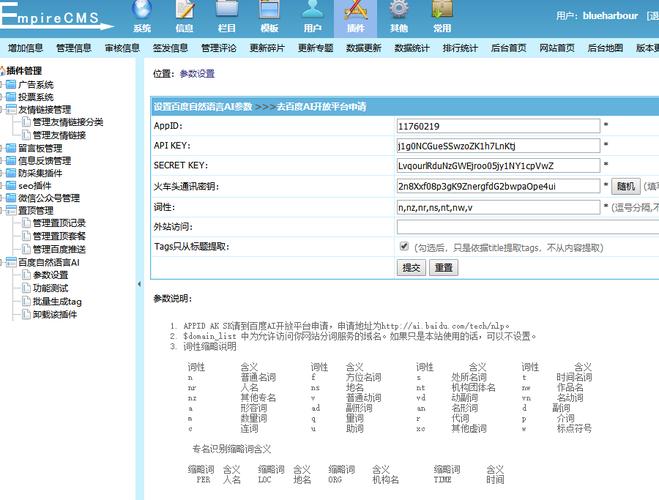Open the 栏目 folder icon in top navigation
Image resolution: width=659 pixels, height=500 pixels.
(x=227, y=9)
